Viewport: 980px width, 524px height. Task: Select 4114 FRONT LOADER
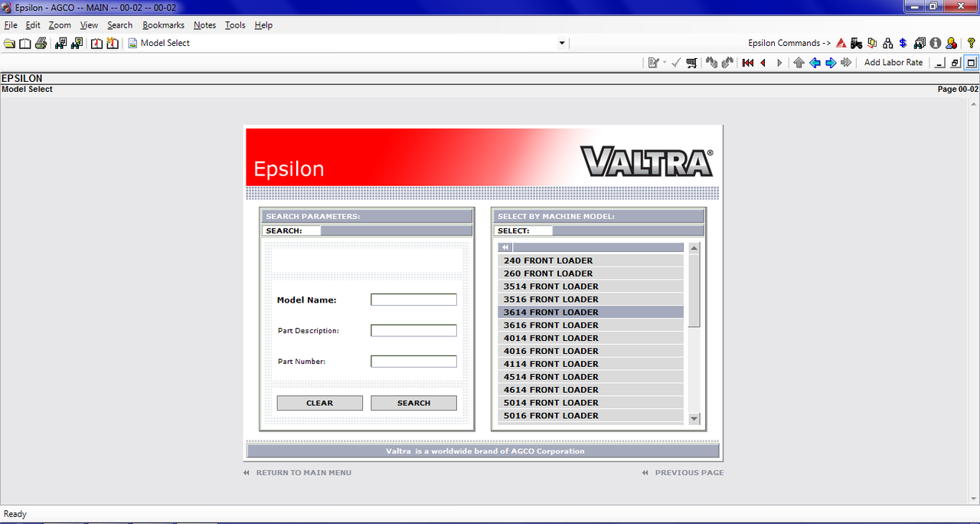[590, 364]
